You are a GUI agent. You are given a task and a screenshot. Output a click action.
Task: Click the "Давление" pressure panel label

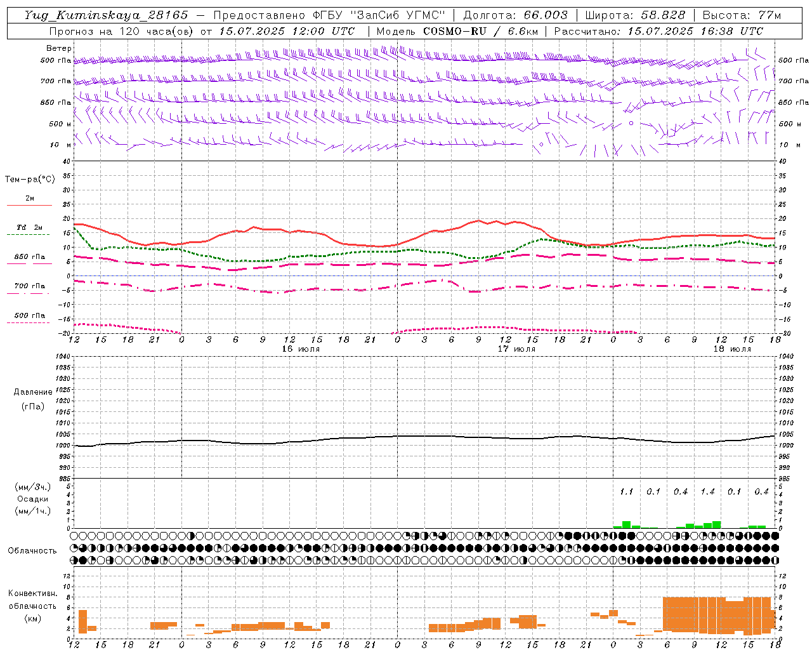(33, 392)
